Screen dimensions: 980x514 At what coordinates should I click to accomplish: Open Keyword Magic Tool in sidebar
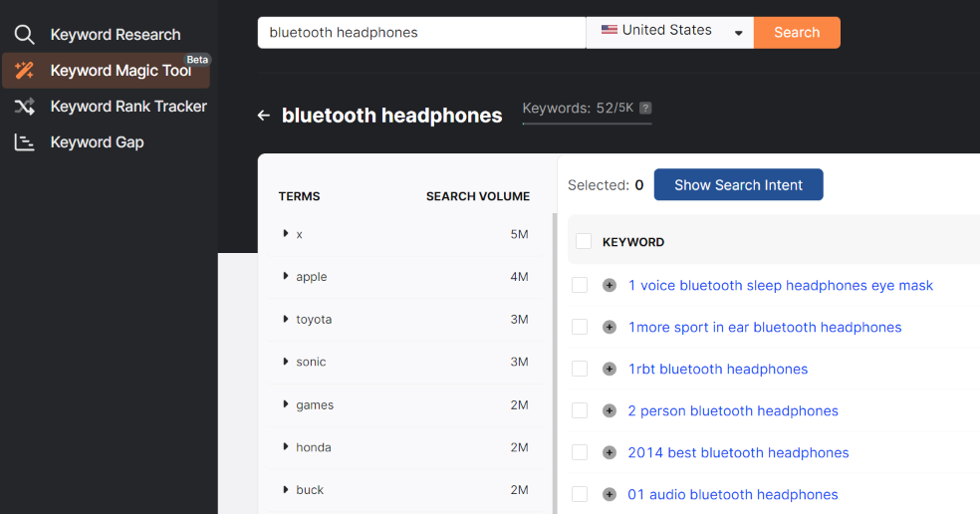coord(107,70)
